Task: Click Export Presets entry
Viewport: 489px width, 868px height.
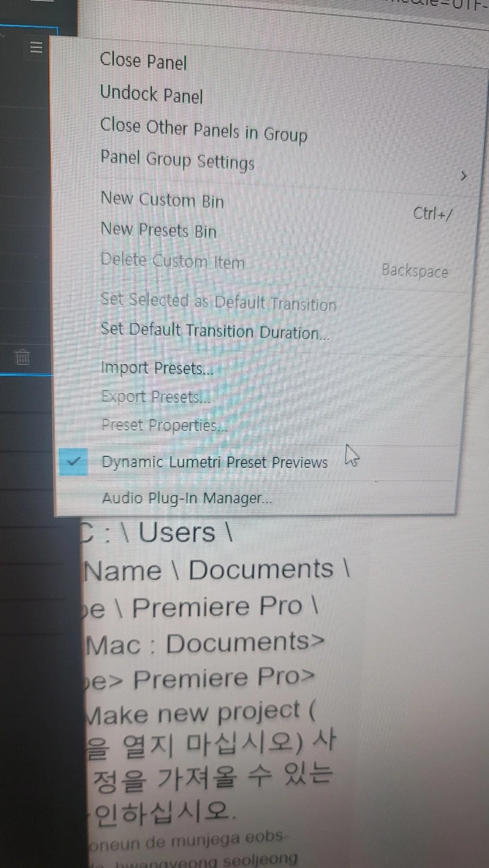Action: (x=156, y=397)
